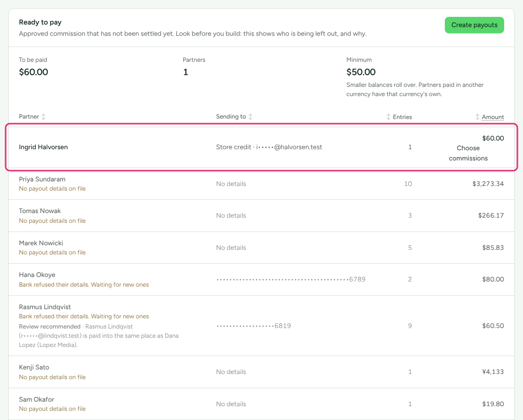Image resolution: width=523 pixels, height=420 pixels.
Task: Click the Minimum $50.00 value
Action: 361,72
